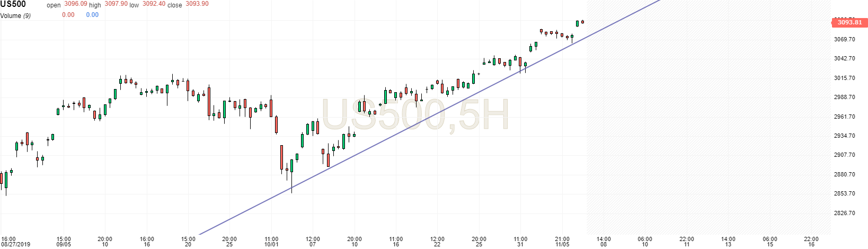Click the US500 symbol title
The width and height of the screenshot is (868, 249).
[x=13, y=5]
